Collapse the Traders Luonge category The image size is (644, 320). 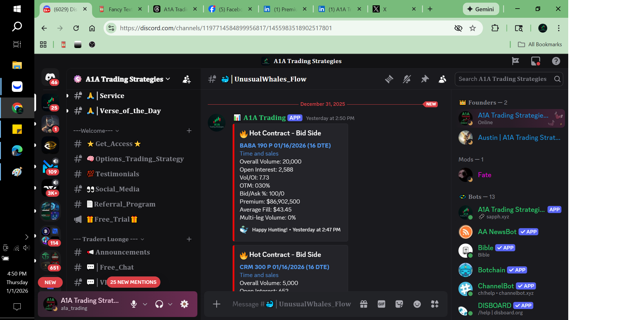(x=109, y=239)
